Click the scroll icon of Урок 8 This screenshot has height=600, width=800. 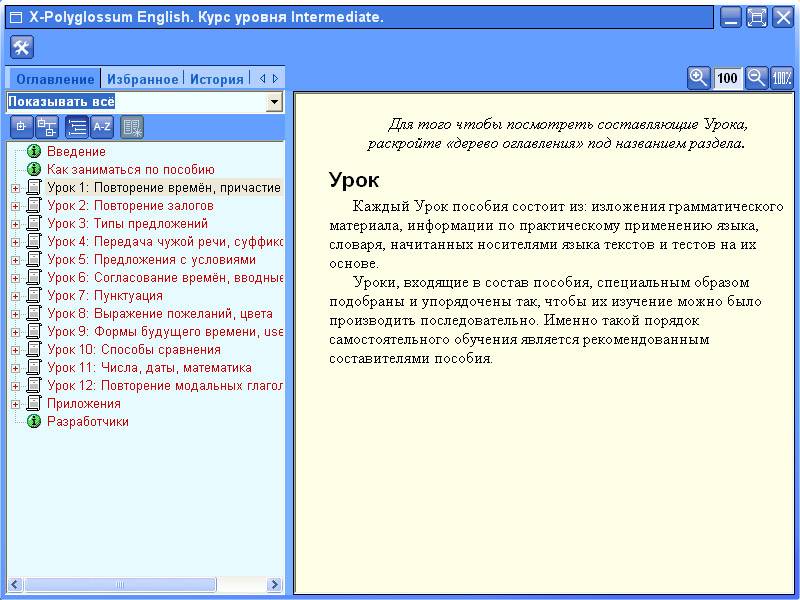pos(34,313)
